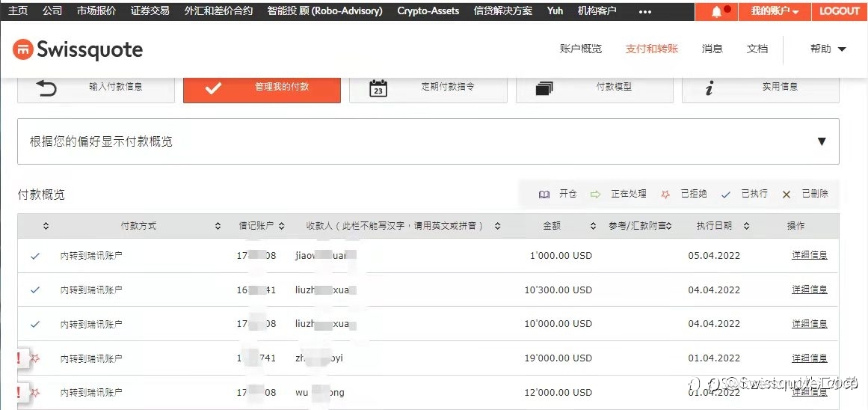Image resolution: width=868 pixels, height=410 pixels.
Task: Open the 账户概览 tab
Action: pyautogui.click(x=580, y=49)
